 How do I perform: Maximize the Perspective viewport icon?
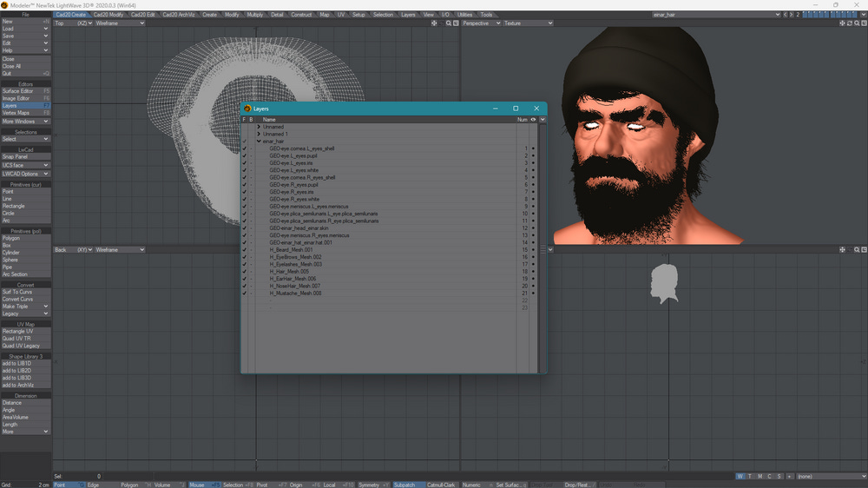pyautogui.click(x=864, y=23)
